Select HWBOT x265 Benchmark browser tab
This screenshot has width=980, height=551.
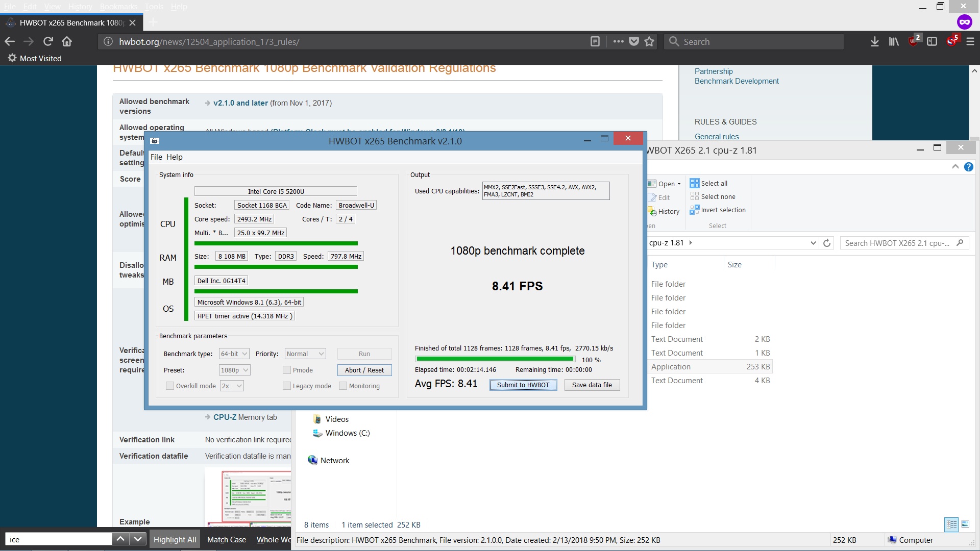pos(71,22)
